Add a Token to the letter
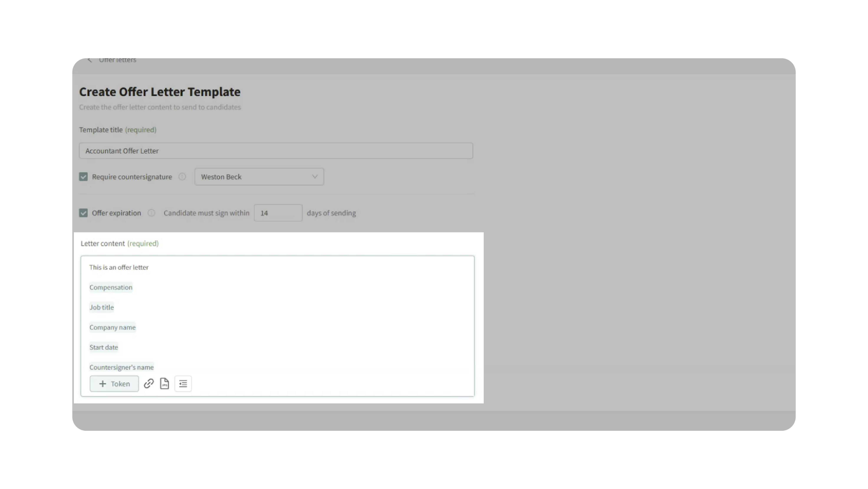 pyautogui.click(x=114, y=384)
